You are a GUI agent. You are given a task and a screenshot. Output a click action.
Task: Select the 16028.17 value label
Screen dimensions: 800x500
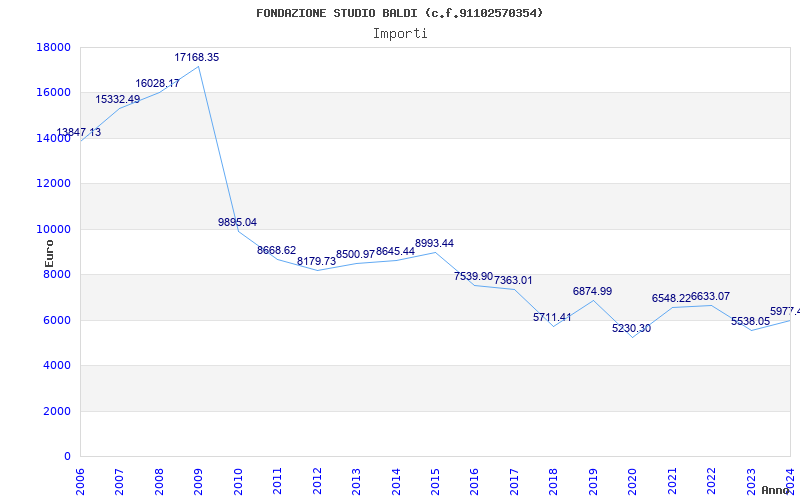tap(158, 84)
